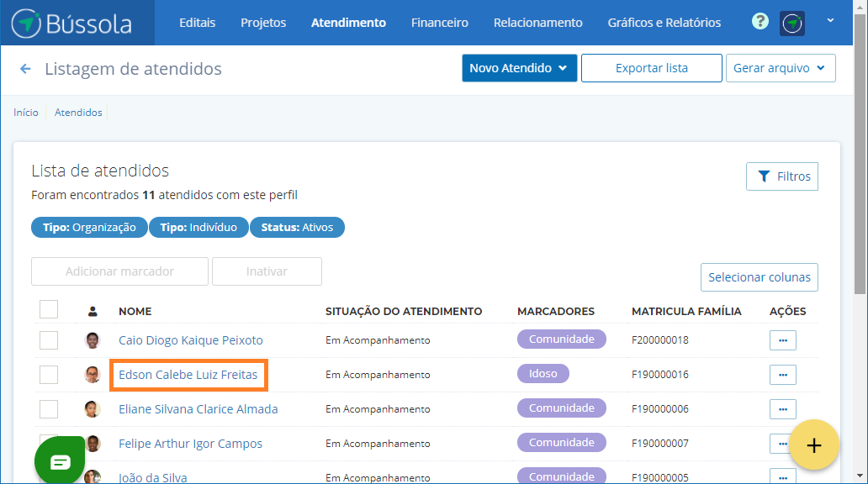
Task: Click the Adicionar marcador button
Action: [x=119, y=271]
